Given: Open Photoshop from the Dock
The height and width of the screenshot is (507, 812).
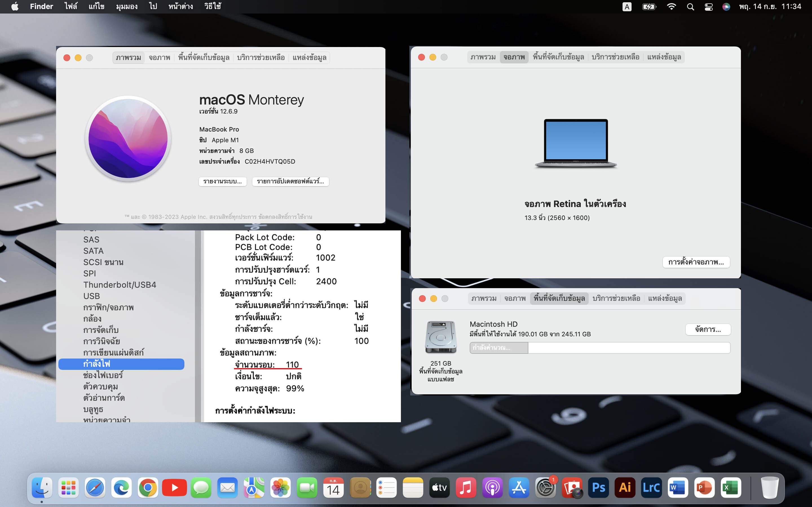Looking at the screenshot, I should [598, 487].
